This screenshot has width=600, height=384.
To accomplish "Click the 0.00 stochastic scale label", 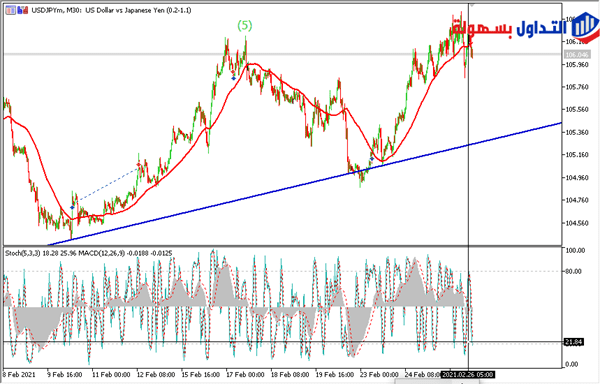I will 572,364.
